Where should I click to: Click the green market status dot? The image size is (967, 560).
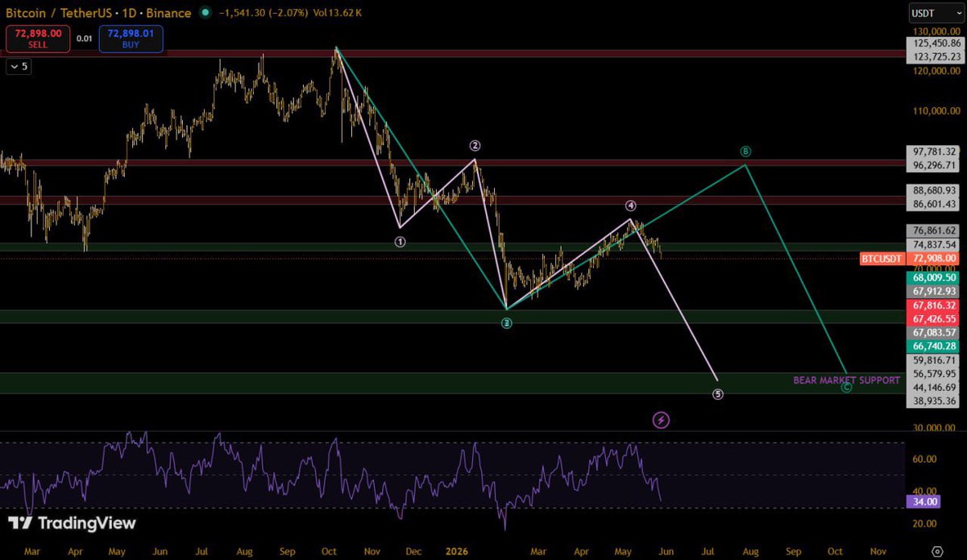(x=206, y=13)
